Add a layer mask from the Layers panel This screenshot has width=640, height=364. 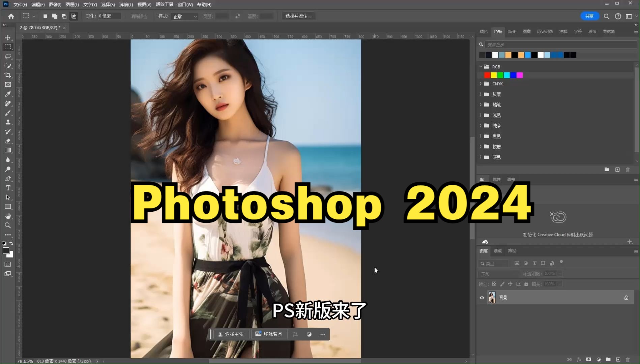(x=589, y=360)
